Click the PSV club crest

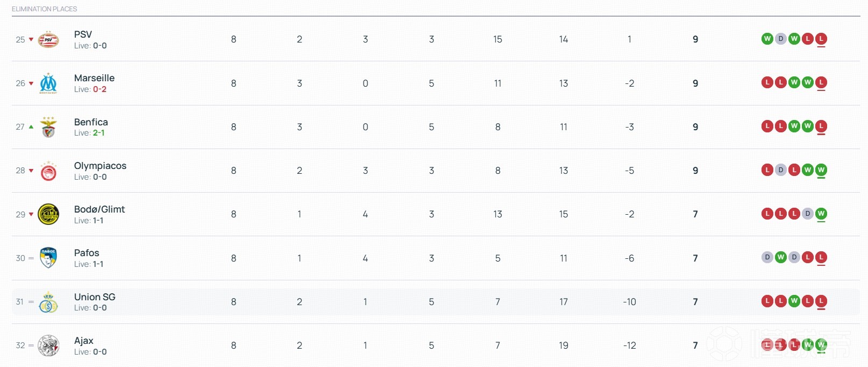tap(48, 39)
